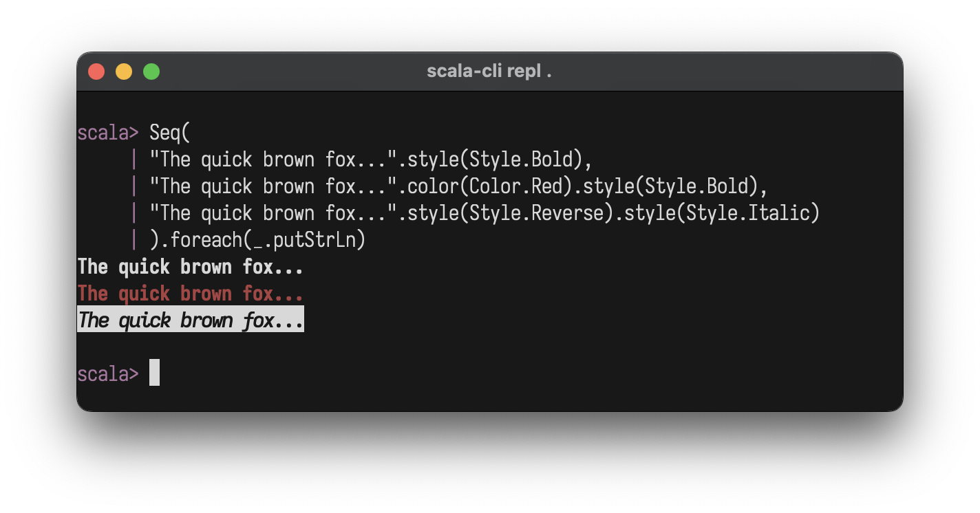Viewport: 980px width, 513px height.
Task: Click the pipe before the foreach line
Action: click(134, 240)
